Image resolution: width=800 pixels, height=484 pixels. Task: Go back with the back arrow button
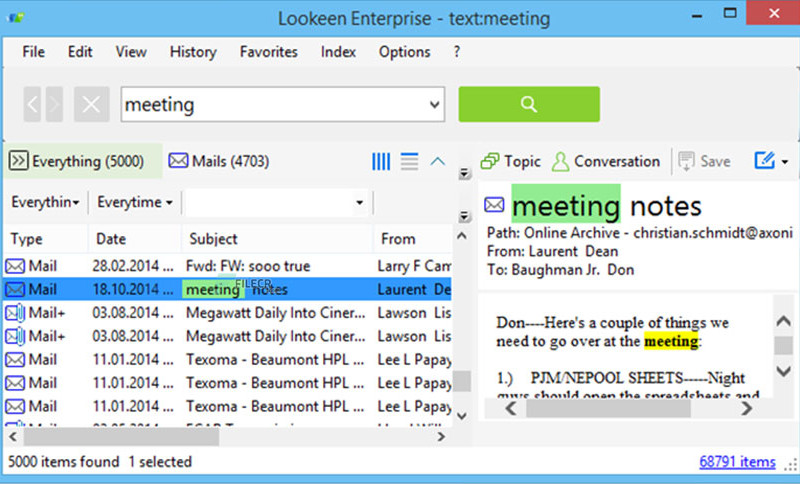[x=32, y=104]
